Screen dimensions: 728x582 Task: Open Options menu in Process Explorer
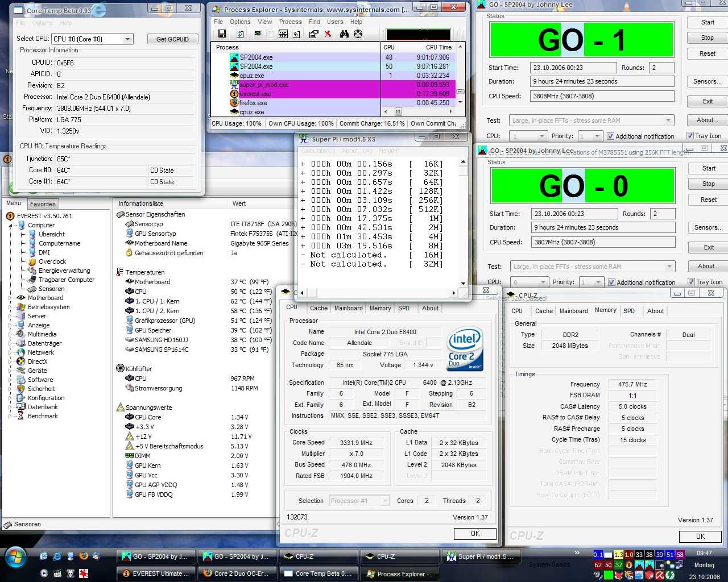tap(240, 22)
